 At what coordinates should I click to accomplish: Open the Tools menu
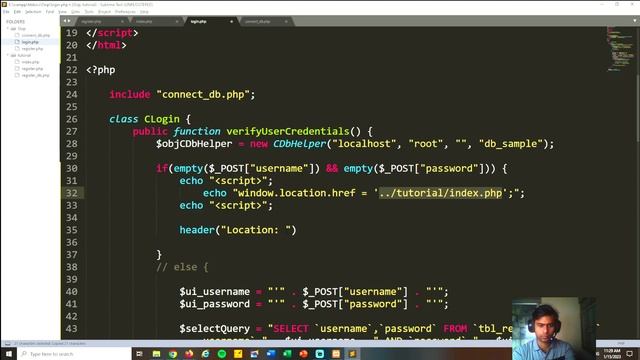pyautogui.click(x=89, y=12)
